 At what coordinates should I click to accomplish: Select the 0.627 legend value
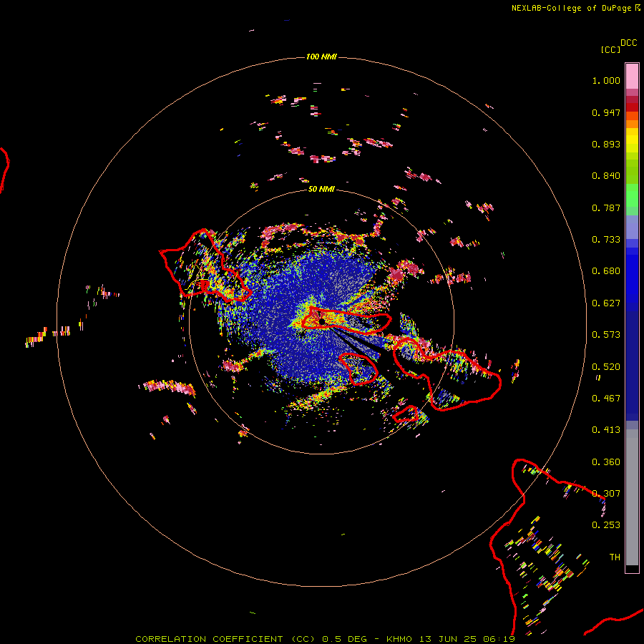coord(606,303)
